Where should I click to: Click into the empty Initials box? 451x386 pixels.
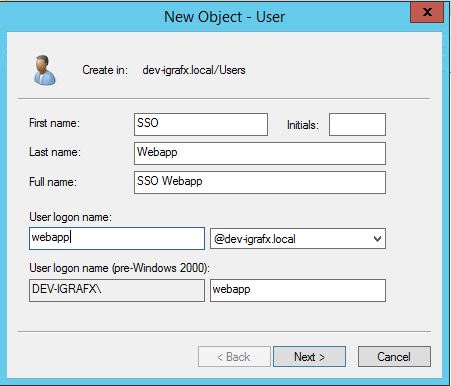click(357, 124)
